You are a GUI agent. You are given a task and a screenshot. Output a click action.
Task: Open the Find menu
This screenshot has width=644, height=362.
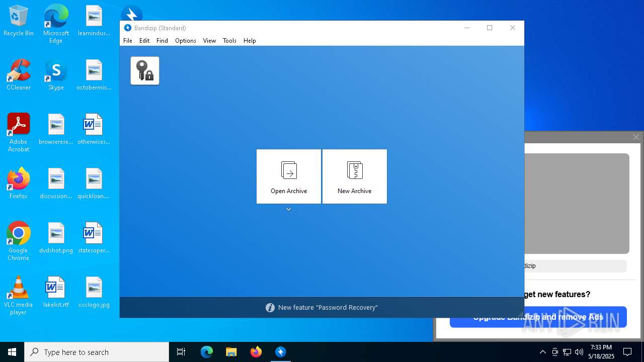(x=162, y=41)
